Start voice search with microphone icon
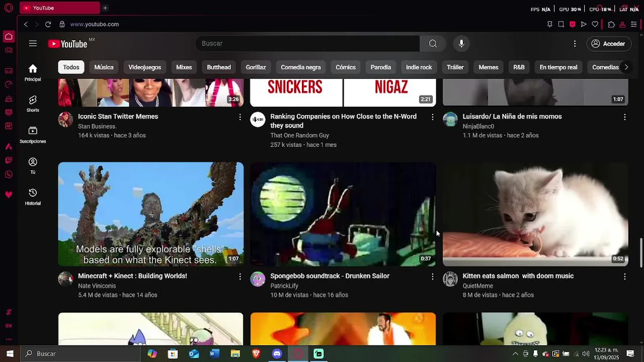The width and height of the screenshot is (644, 362). [461, 44]
